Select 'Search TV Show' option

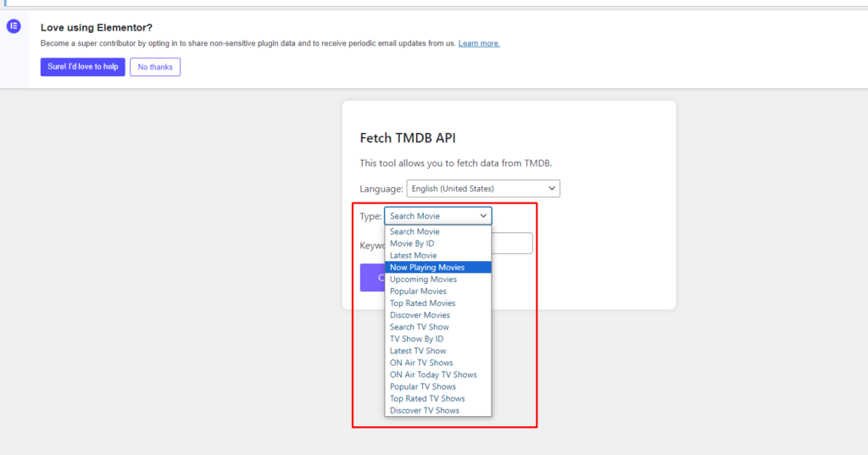(x=438, y=326)
